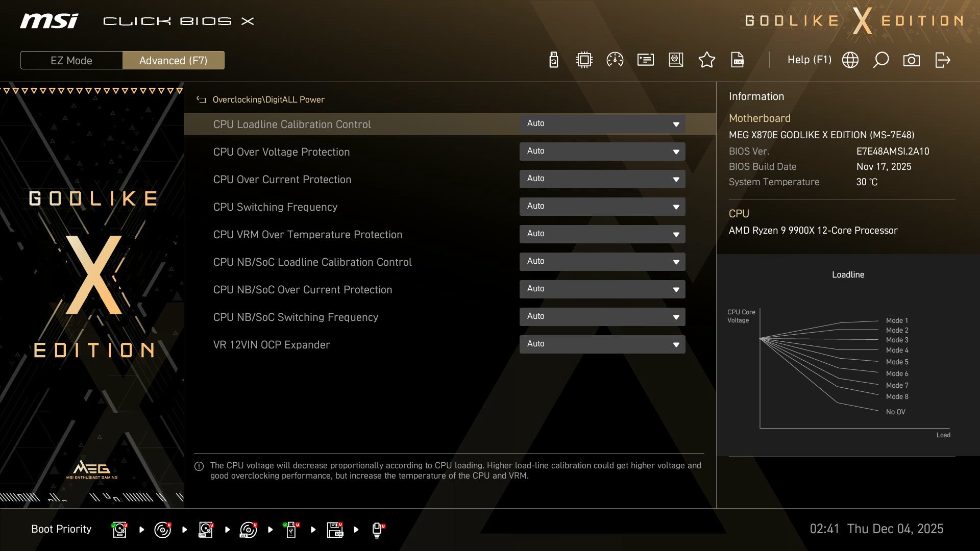Open the M-Flash BIOS update tool

click(x=553, y=60)
